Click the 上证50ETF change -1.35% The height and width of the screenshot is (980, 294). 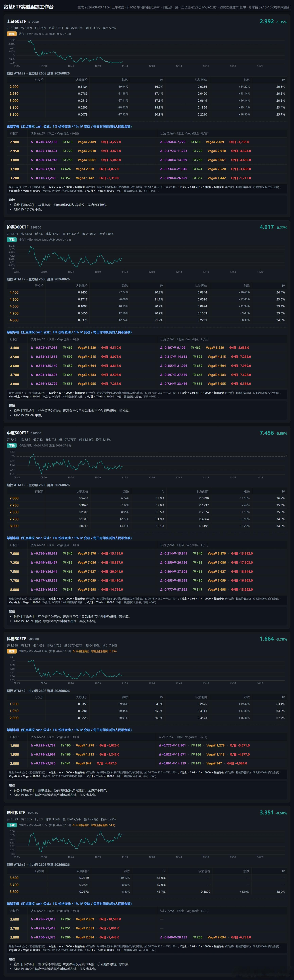coord(281,22)
